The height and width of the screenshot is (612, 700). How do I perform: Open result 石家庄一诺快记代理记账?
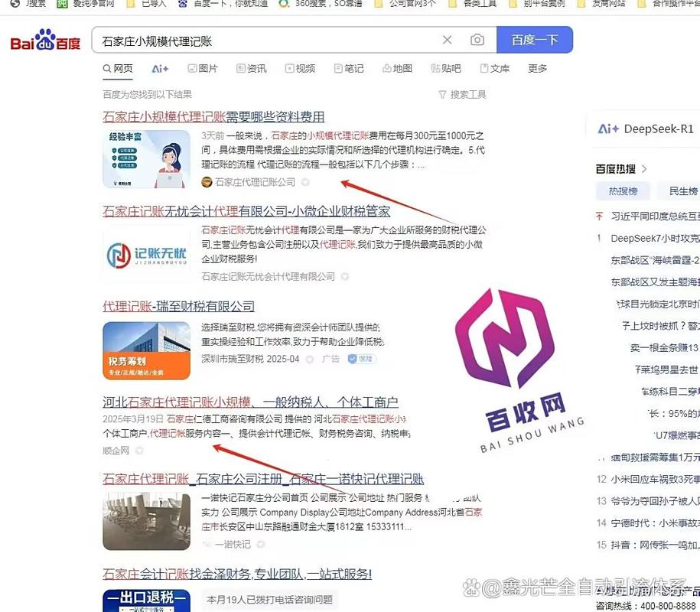(263, 480)
